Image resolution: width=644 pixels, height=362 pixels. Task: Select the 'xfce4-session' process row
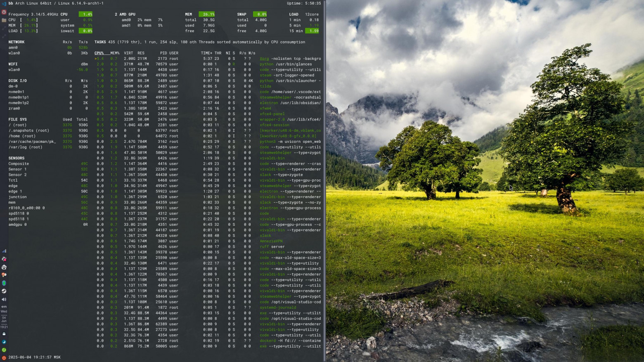208,125
